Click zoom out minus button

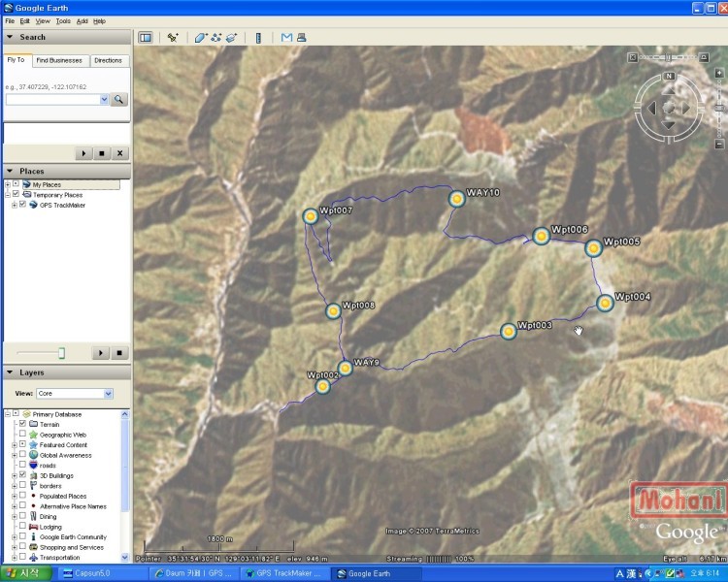coord(719,145)
